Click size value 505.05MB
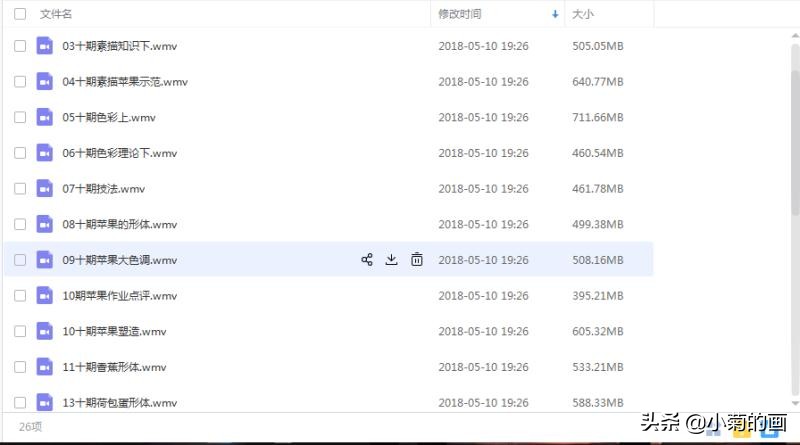Image resolution: width=800 pixels, height=445 pixels. point(597,46)
